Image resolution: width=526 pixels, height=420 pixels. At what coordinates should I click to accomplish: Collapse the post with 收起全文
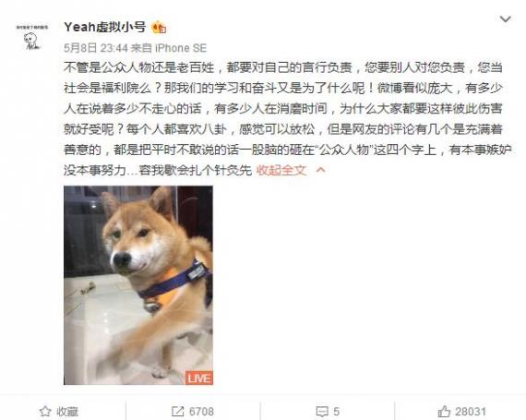pyautogui.click(x=281, y=170)
